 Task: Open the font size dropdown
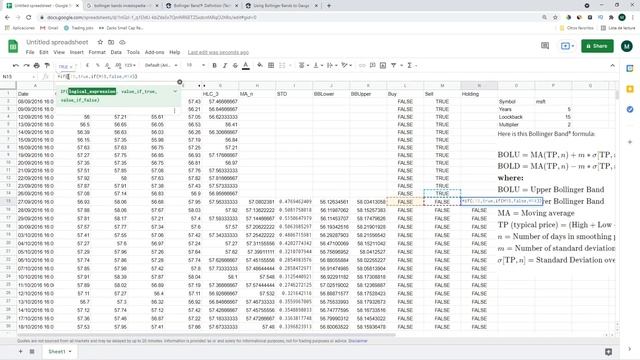click(x=196, y=65)
